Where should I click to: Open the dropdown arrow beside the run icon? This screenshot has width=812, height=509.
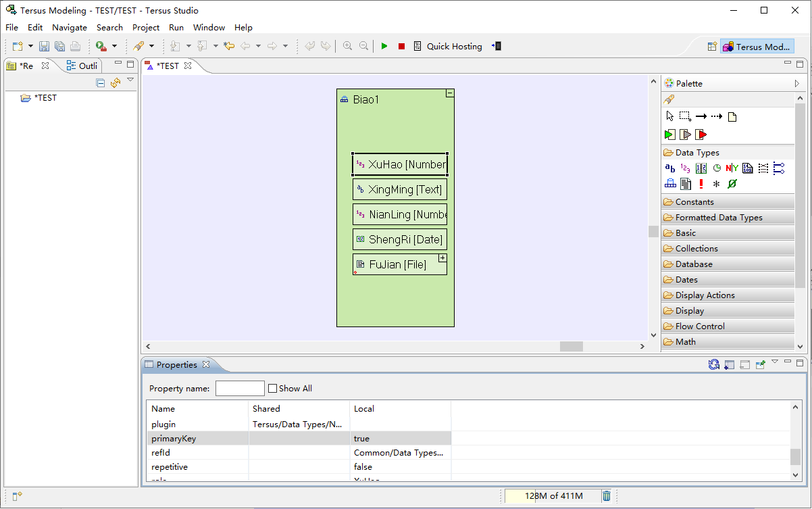coord(114,46)
